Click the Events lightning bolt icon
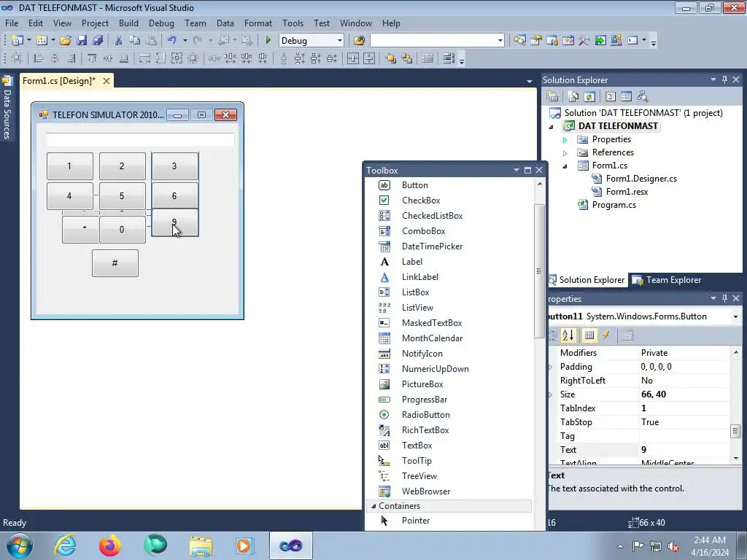The image size is (747, 560). pyautogui.click(x=606, y=335)
